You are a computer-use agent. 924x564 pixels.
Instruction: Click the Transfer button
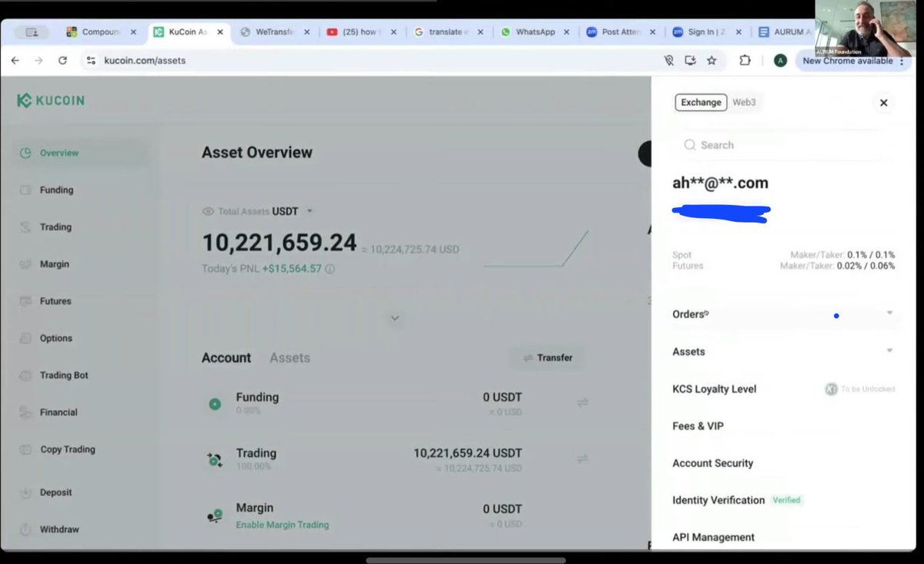(547, 358)
